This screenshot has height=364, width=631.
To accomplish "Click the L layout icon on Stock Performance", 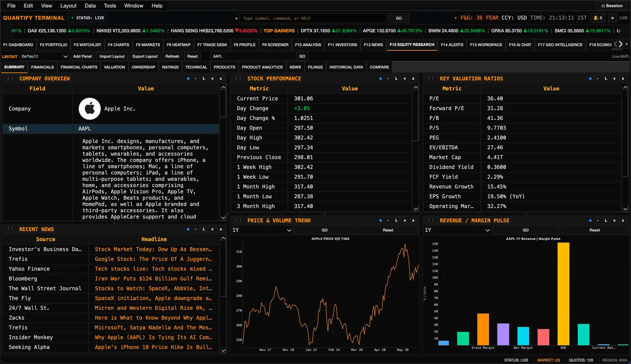I will 396,78.
